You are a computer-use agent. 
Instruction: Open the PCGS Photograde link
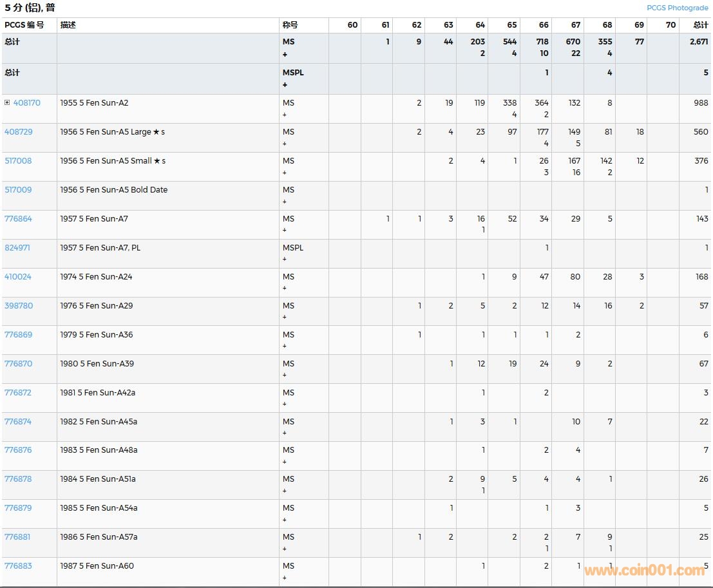point(677,8)
